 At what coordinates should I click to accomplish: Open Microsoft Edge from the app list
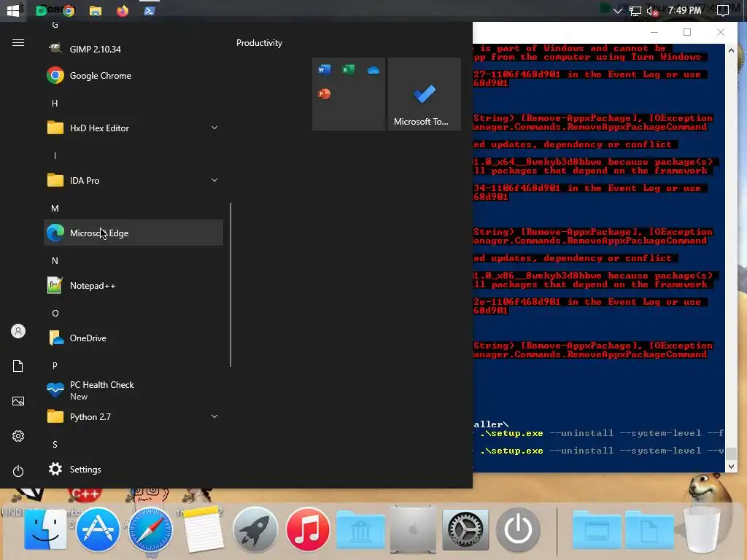133,233
